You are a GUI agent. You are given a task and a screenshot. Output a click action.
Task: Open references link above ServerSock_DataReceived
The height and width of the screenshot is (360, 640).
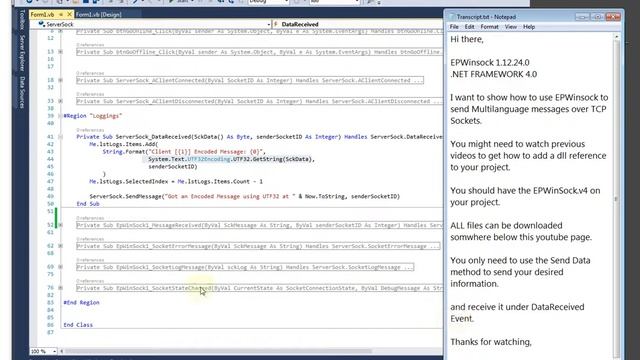point(90,130)
